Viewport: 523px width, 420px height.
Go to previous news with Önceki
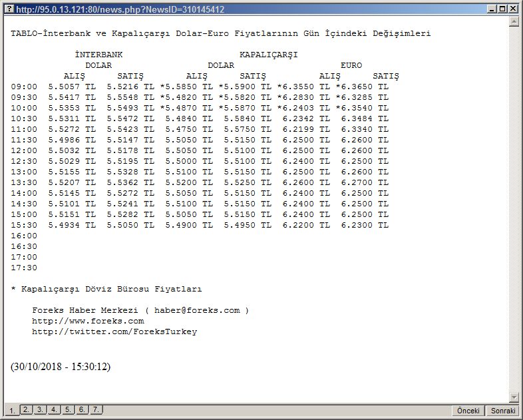click(x=468, y=411)
